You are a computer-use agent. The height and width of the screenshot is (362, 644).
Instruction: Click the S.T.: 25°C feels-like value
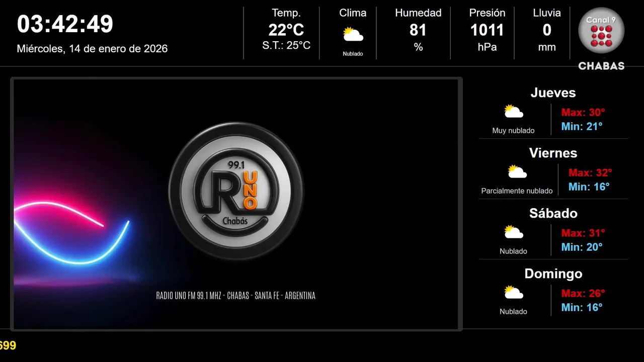286,45
